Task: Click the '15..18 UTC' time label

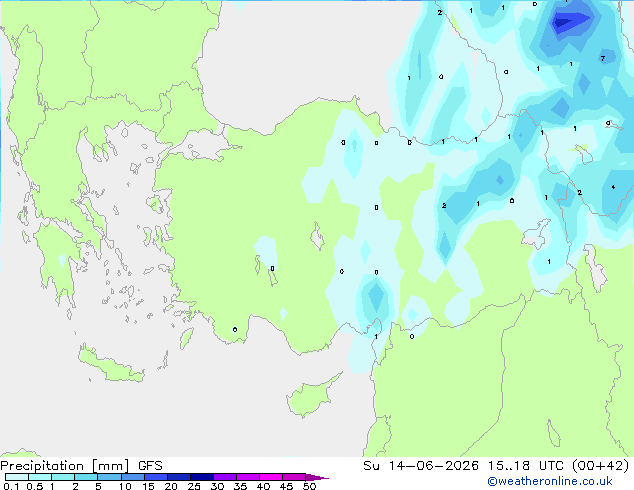Action: tap(524, 466)
